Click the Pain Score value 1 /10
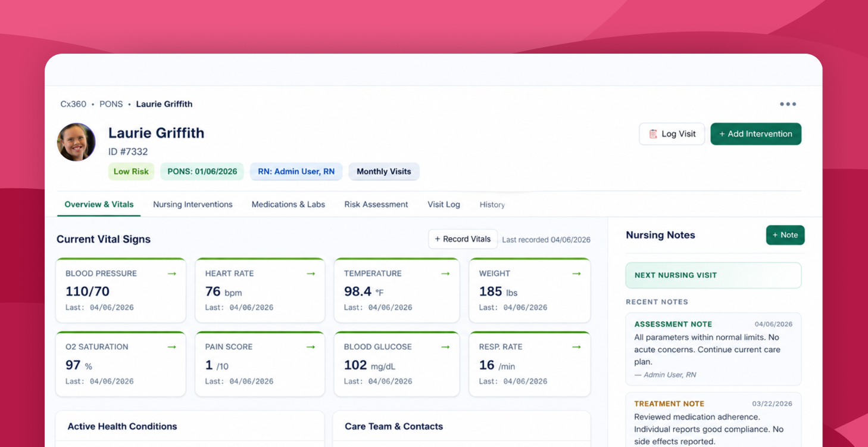Viewport: 868px width, 447px height. pyautogui.click(x=217, y=365)
